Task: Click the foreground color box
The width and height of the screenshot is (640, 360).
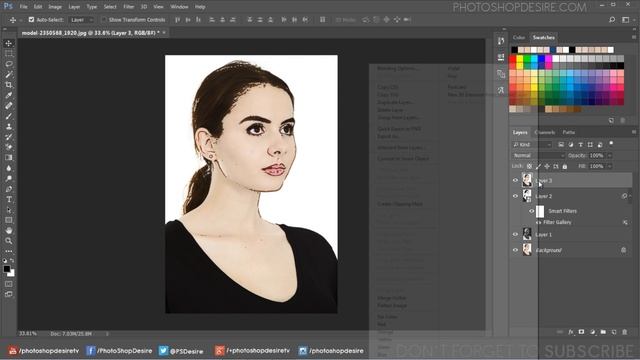Action: 7,269
